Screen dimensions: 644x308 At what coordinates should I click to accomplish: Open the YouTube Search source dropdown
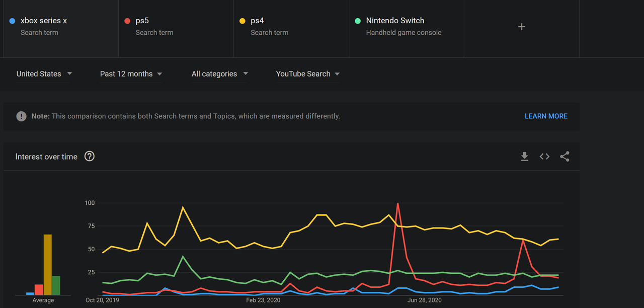point(308,74)
